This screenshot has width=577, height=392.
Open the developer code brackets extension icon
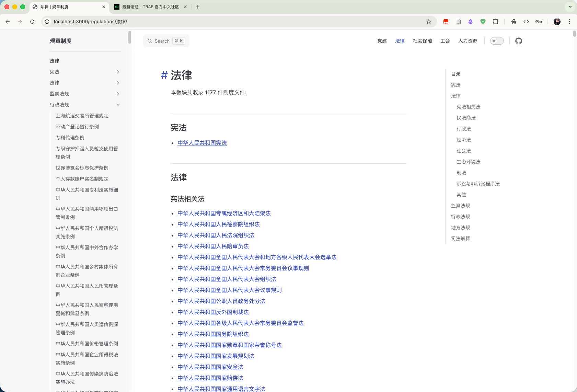point(526,22)
